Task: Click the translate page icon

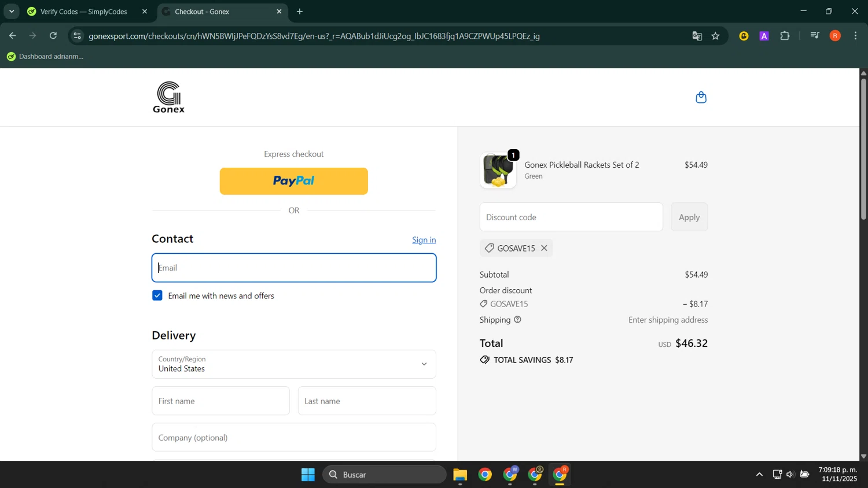Action: click(x=697, y=36)
